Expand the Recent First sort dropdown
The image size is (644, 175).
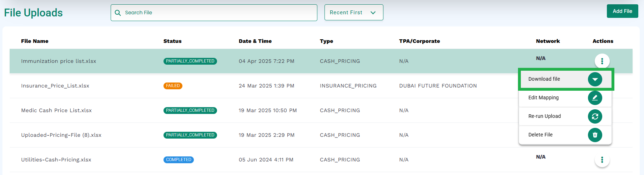pos(353,12)
